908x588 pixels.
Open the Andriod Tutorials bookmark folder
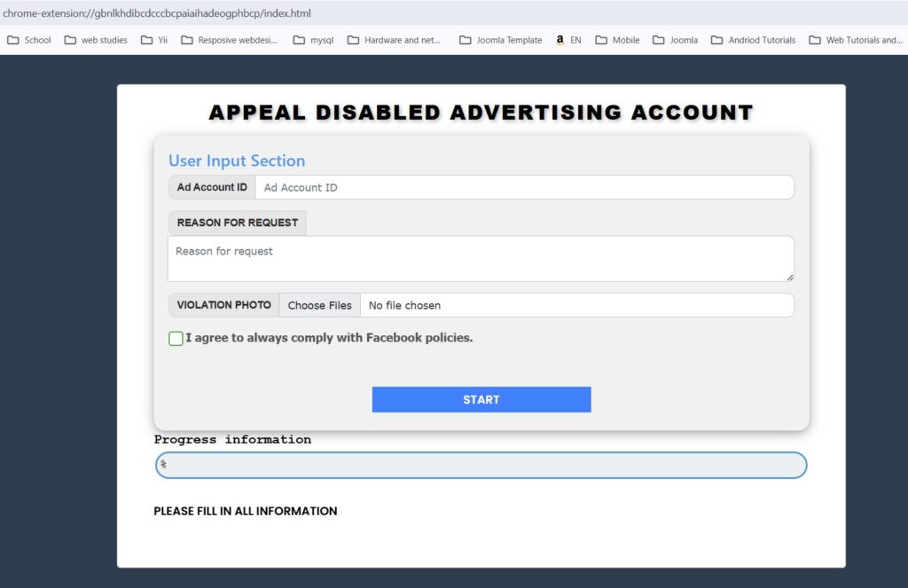click(753, 40)
